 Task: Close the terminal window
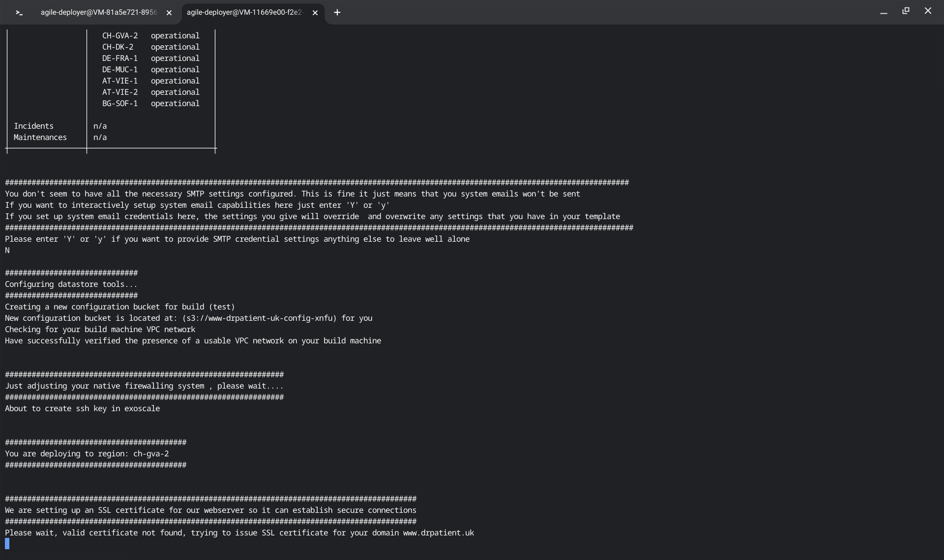pos(928,11)
